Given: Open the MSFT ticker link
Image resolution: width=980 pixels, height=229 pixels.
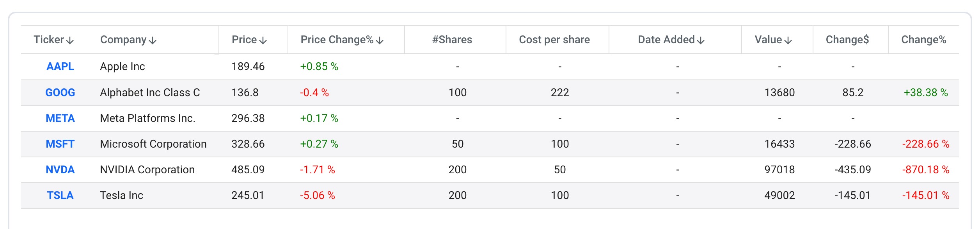Looking at the screenshot, I should pyautogui.click(x=60, y=144).
